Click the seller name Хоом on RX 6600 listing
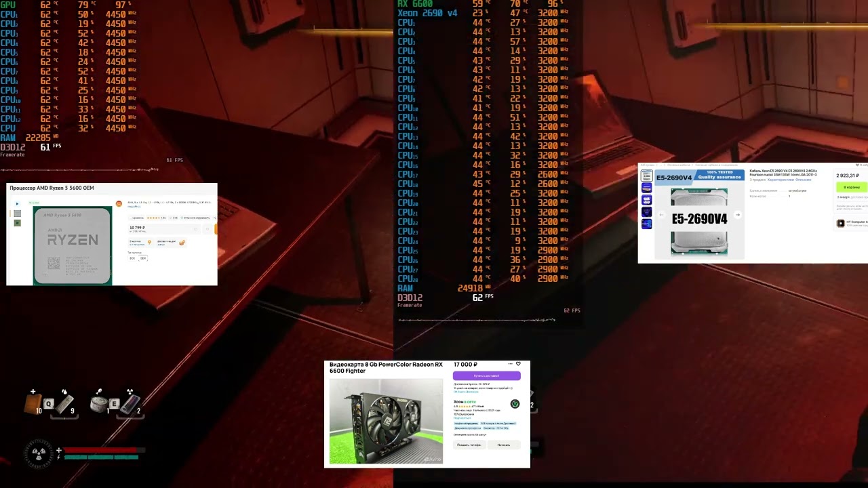The width and height of the screenshot is (868, 488). coord(458,402)
